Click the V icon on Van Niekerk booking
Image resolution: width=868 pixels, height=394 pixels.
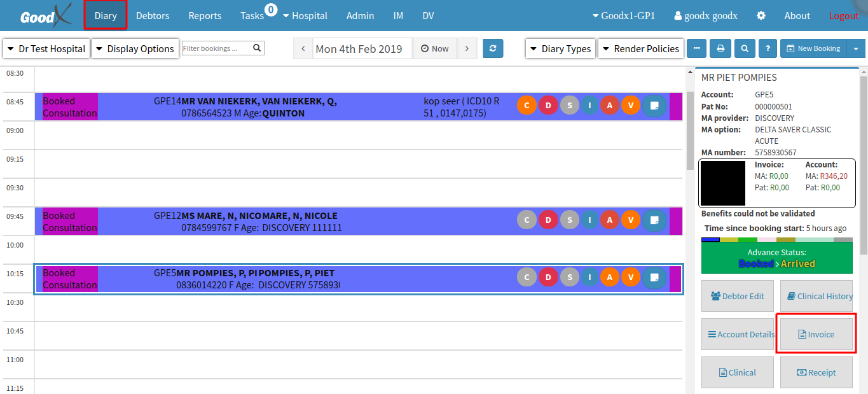[x=630, y=105]
